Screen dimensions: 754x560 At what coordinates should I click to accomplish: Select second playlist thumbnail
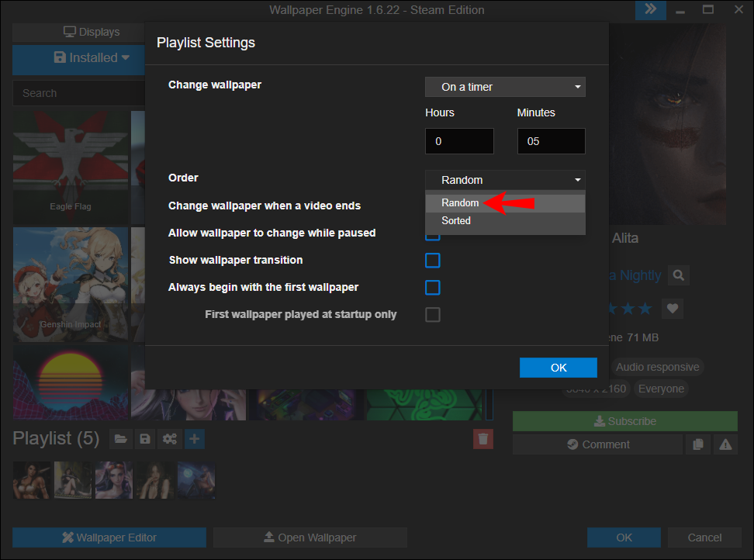tap(73, 480)
